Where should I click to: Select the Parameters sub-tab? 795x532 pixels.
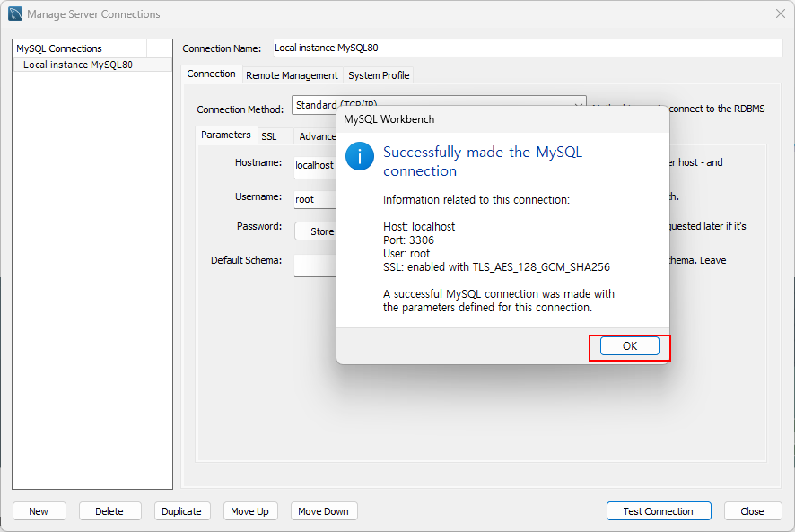(226, 135)
